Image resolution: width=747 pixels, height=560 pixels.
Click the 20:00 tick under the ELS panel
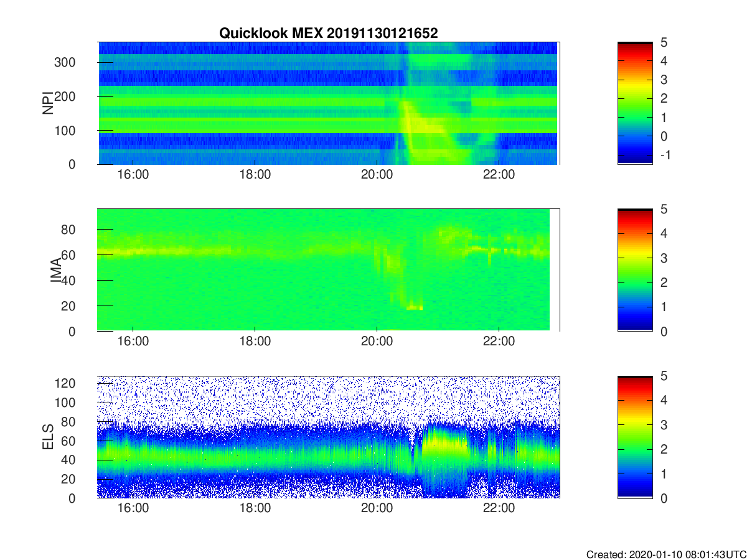[x=377, y=508]
